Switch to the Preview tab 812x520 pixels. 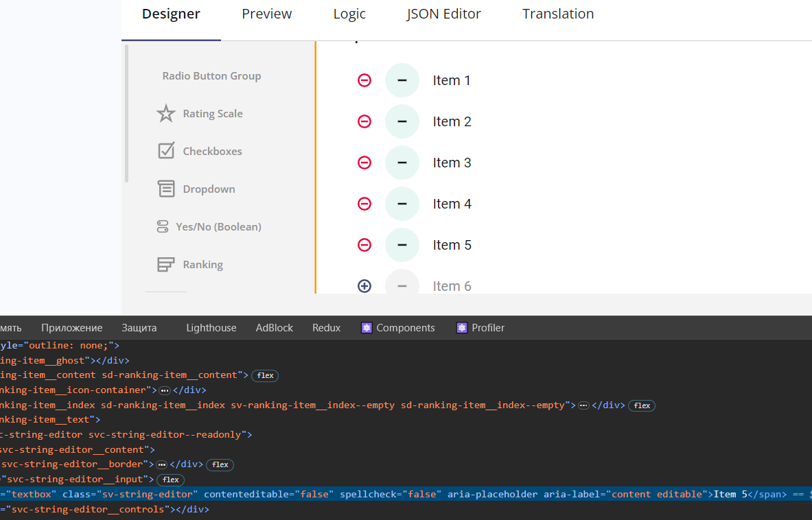coord(266,14)
